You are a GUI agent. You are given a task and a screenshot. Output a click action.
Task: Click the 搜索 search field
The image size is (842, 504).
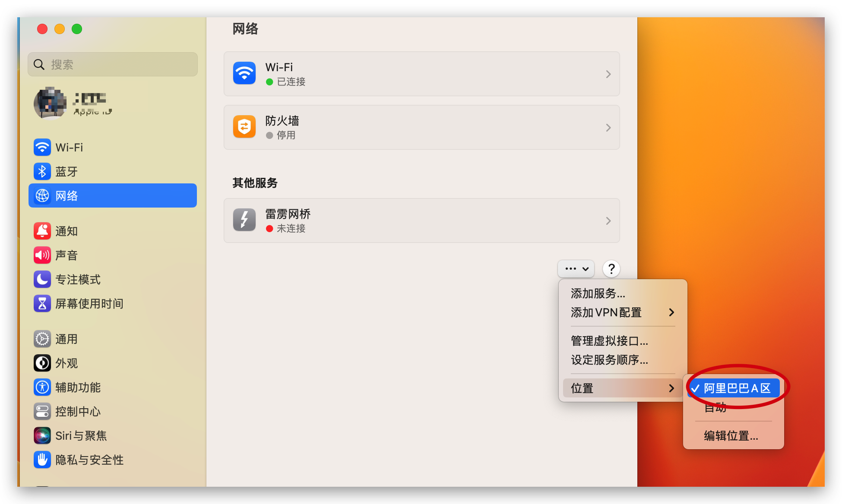(x=113, y=65)
